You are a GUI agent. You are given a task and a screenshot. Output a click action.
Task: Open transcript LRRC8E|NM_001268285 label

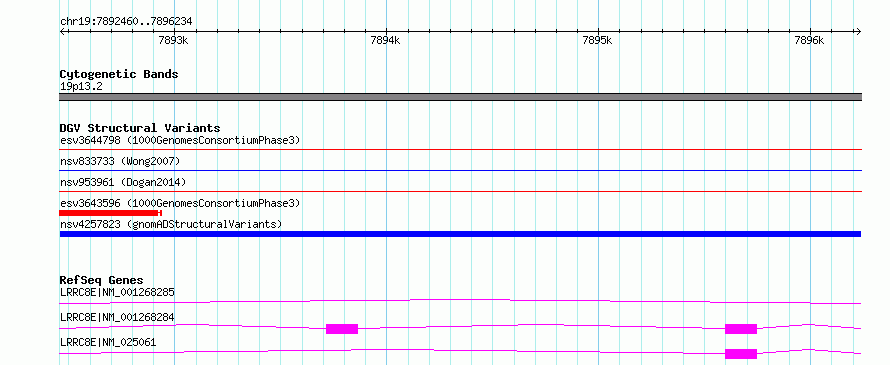[117, 293]
